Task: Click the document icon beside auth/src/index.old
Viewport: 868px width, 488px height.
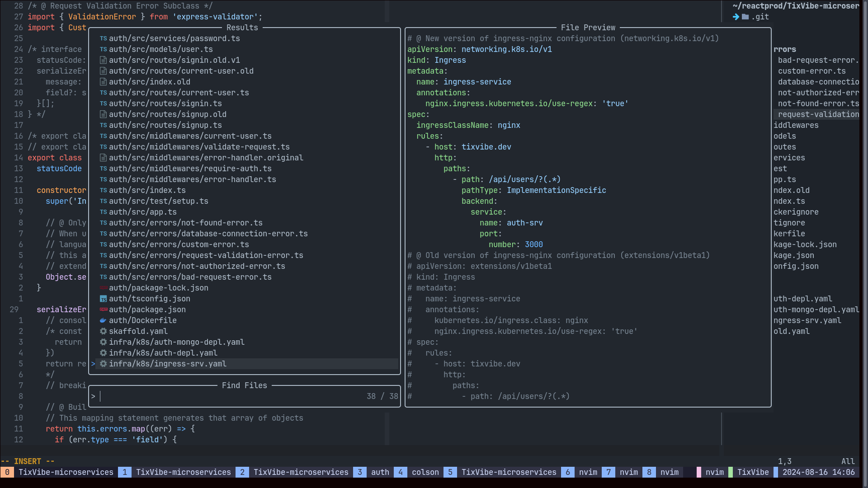Action: [103, 82]
